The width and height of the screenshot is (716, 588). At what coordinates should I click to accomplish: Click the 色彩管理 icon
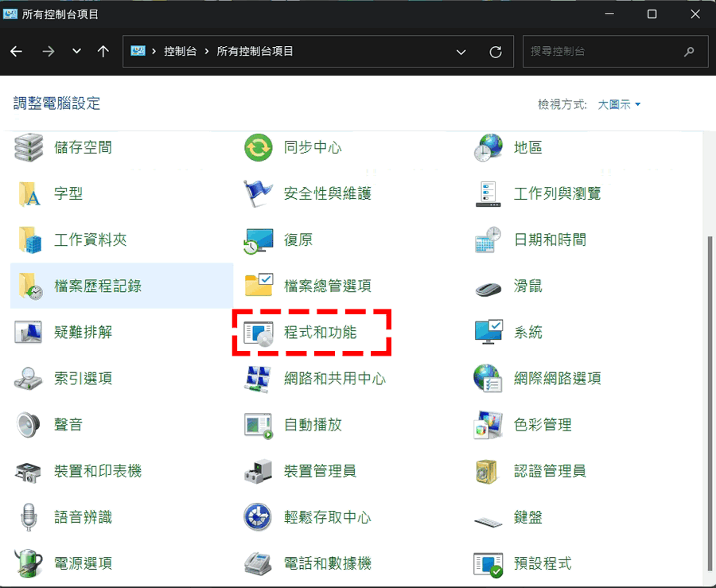pyautogui.click(x=488, y=425)
